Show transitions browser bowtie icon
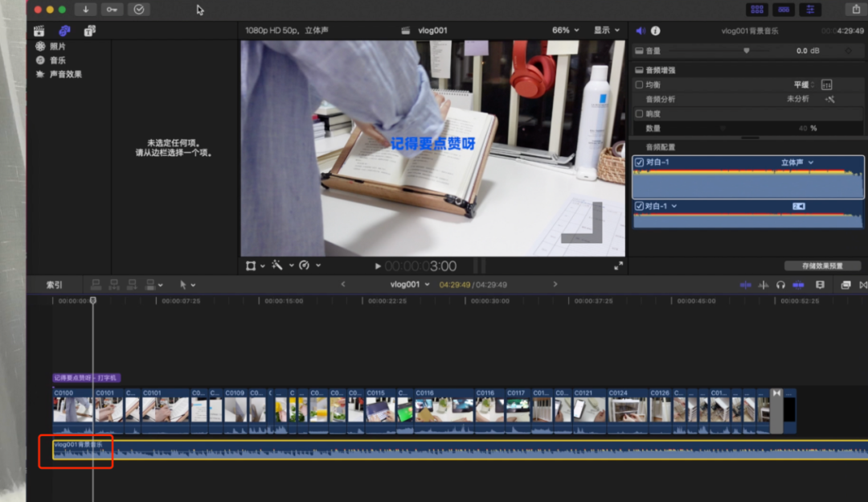Viewport: 868px width, 502px height. (863, 285)
